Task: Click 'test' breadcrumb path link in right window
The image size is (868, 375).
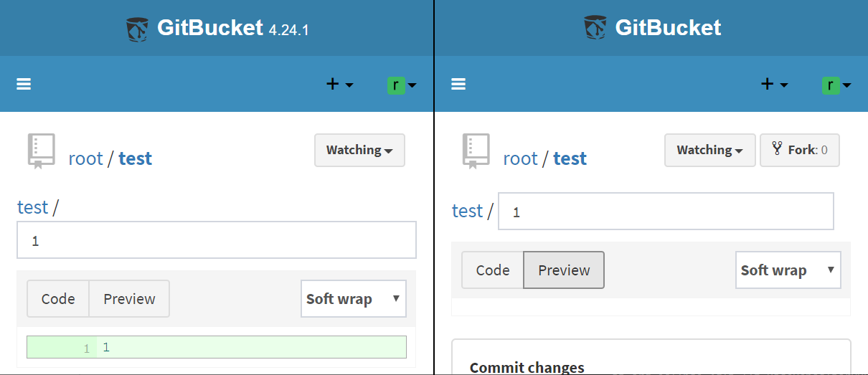Action: click(x=468, y=211)
